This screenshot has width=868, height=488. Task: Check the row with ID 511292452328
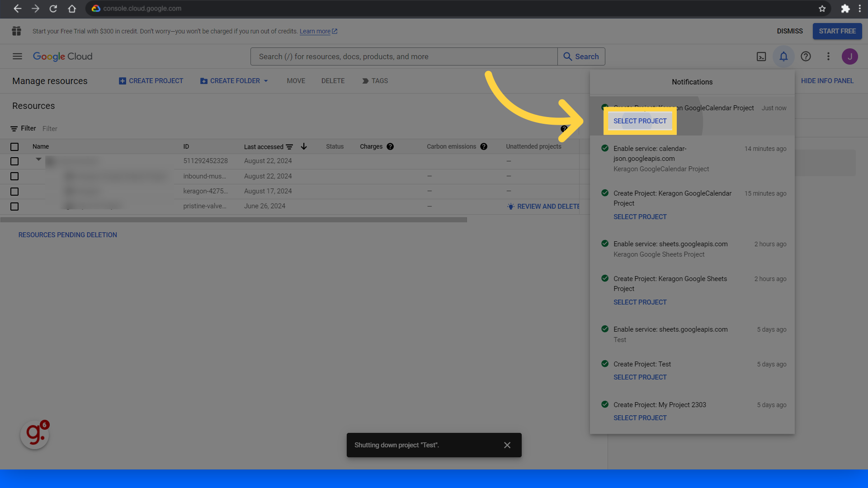pyautogui.click(x=14, y=161)
